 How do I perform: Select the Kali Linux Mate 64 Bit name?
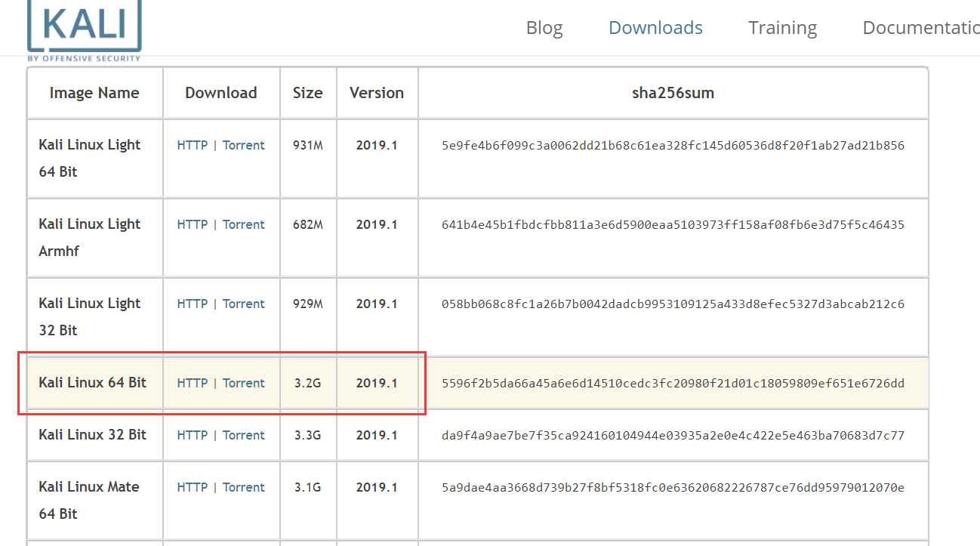click(89, 500)
